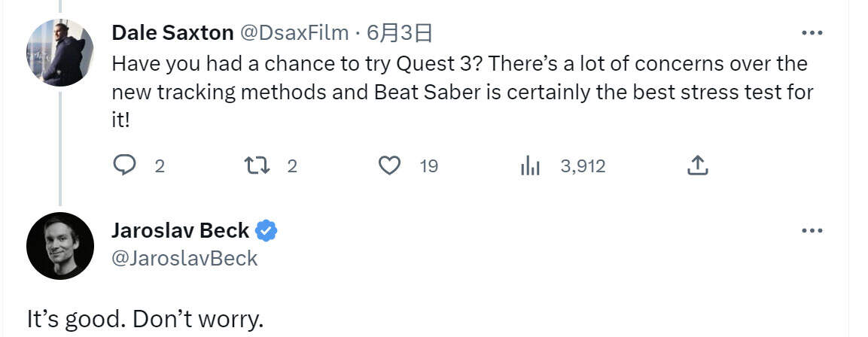Image resolution: width=868 pixels, height=337 pixels.
Task: Open the 6月3日 tweet timestamp
Action: point(400,32)
